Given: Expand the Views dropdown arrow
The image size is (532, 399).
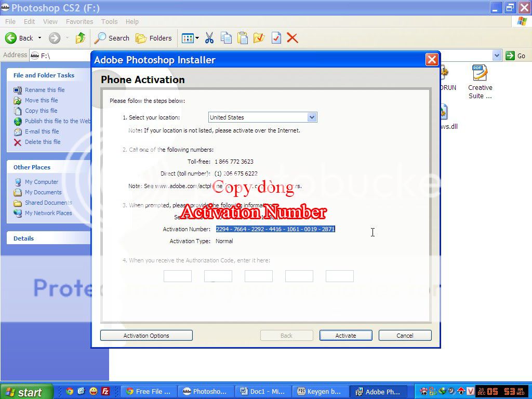Looking at the screenshot, I should 197,38.
